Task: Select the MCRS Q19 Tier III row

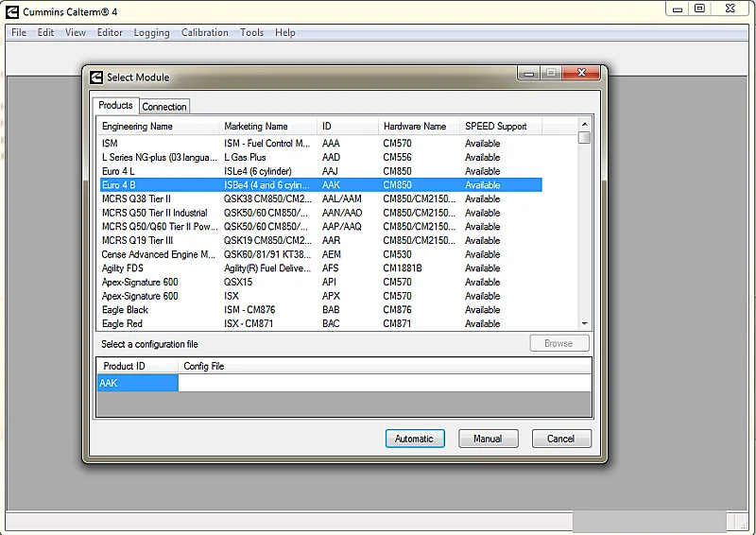Action: 320,240
